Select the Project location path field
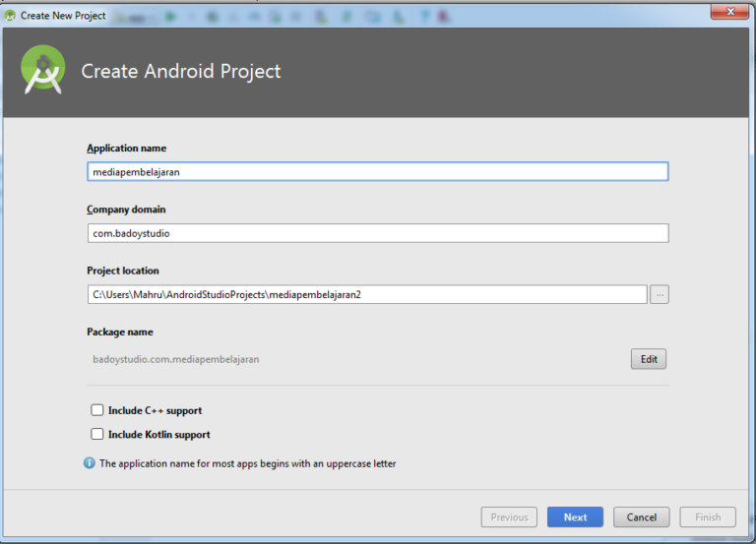756x544 pixels. (366, 294)
